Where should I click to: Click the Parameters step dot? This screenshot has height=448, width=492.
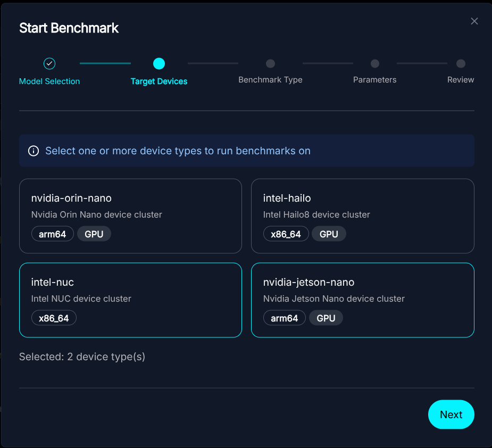[375, 64]
